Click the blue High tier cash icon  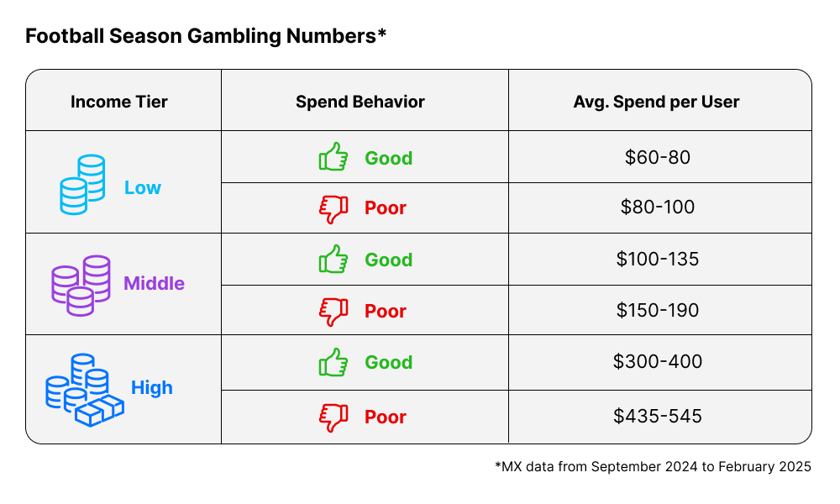pos(84,390)
